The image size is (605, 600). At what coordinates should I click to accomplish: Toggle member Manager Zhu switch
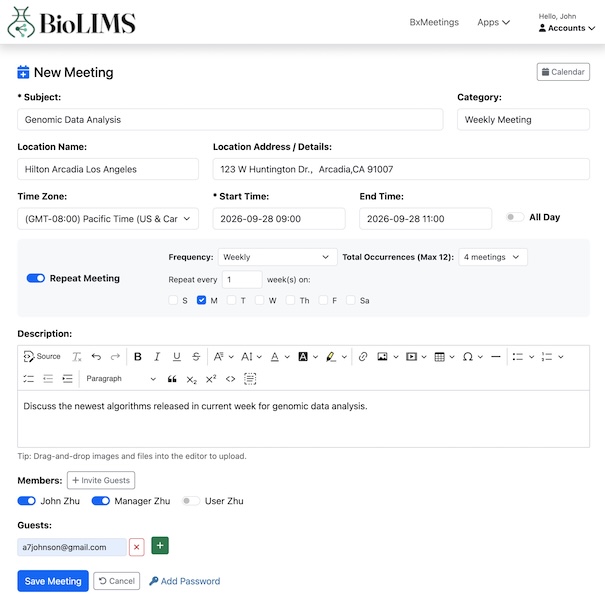pos(101,501)
